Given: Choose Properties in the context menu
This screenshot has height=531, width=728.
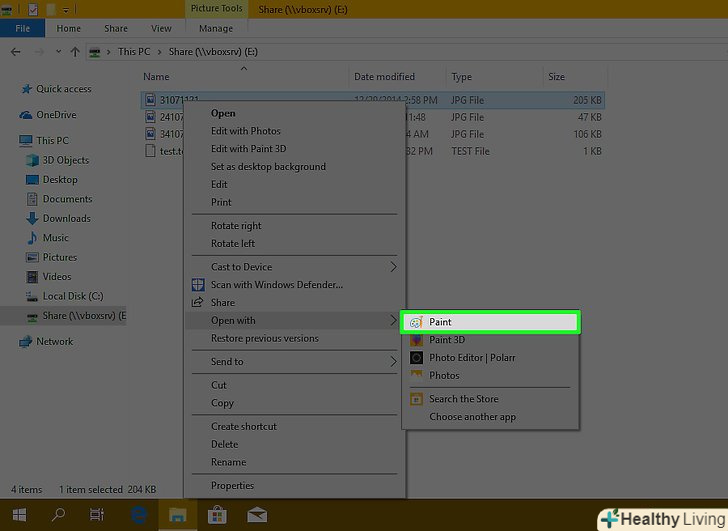Looking at the screenshot, I should (232, 486).
